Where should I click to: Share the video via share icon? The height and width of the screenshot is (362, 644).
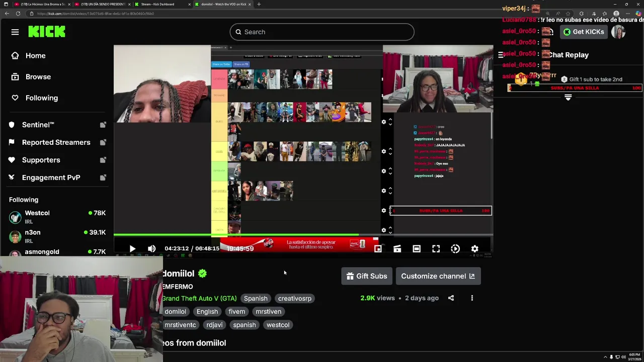pyautogui.click(x=451, y=298)
